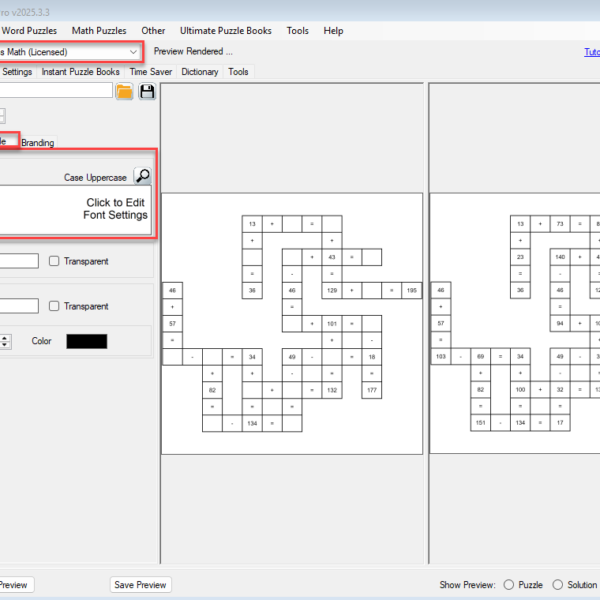Image resolution: width=600 pixels, height=600 pixels.
Task: Click the Save Preview button
Action: [x=140, y=585]
